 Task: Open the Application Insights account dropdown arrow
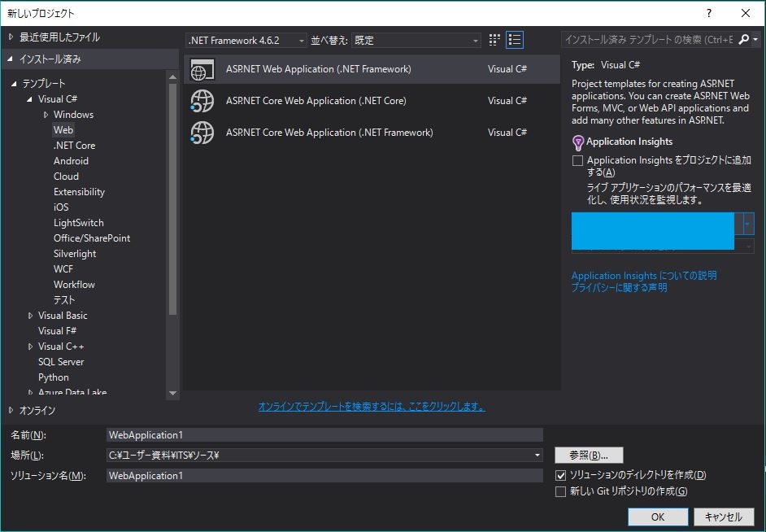pos(747,225)
